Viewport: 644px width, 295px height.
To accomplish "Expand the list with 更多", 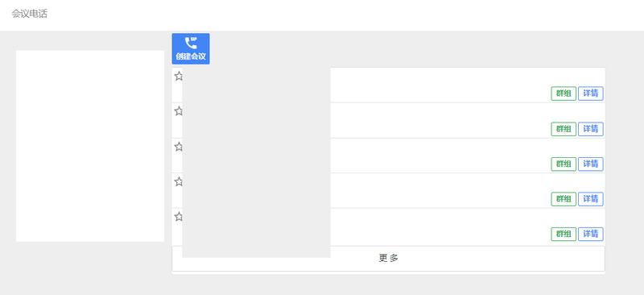I will pyautogui.click(x=388, y=259).
